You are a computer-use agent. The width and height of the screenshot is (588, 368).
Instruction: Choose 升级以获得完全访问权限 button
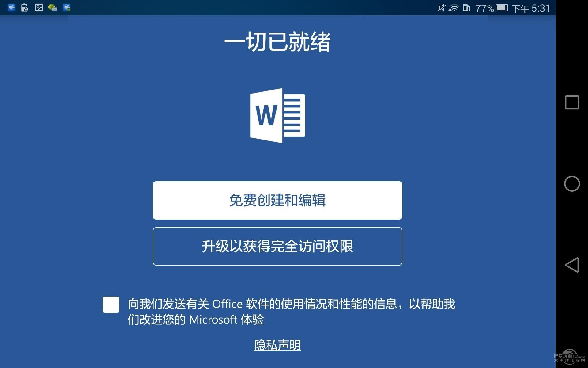[x=277, y=246]
